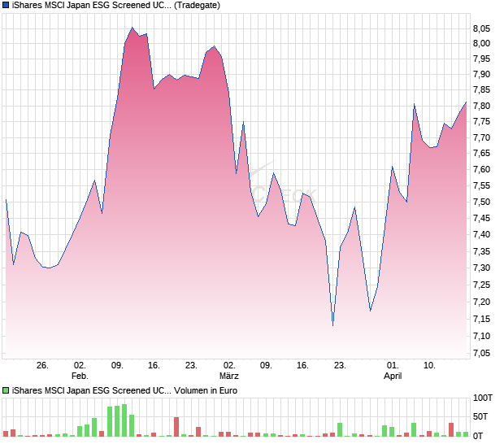504x444 pixels.
Task: Click the lowest price point near 23. März
Action: [x=332, y=325]
